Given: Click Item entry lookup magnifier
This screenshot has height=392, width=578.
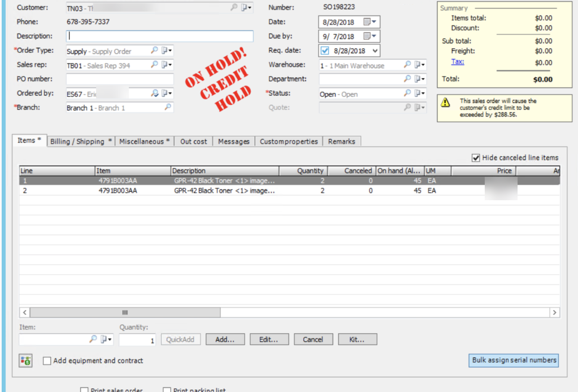Looking at the screenshot, I should coord(93,339).
